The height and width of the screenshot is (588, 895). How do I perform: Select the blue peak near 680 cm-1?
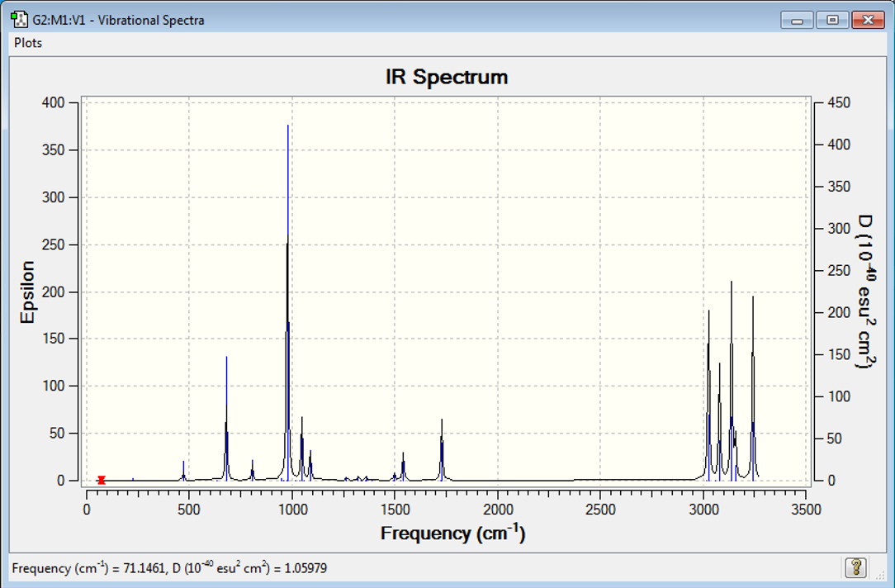226,419
